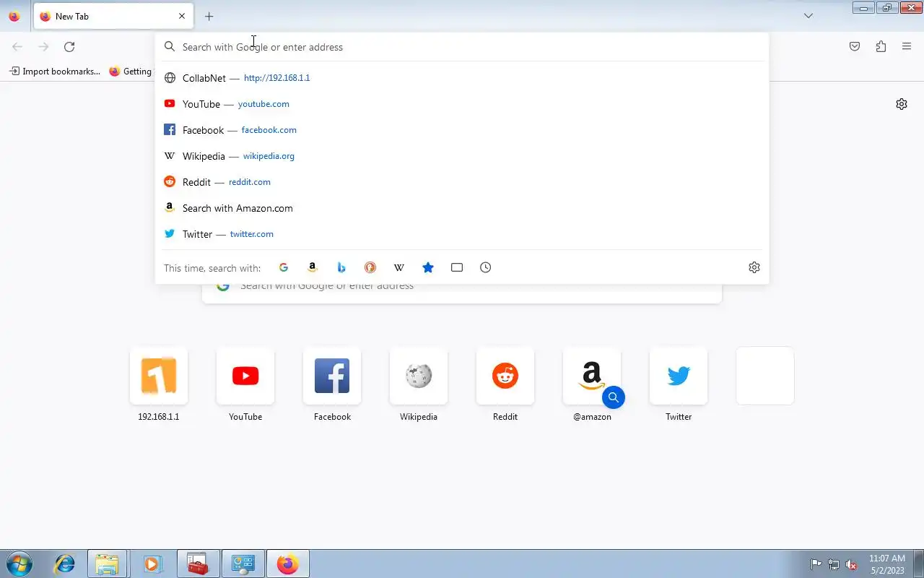The width and height of the screenshot is (924, 578).
Task: Open the Extensions puzzle icon
Action: pos(881,47)
